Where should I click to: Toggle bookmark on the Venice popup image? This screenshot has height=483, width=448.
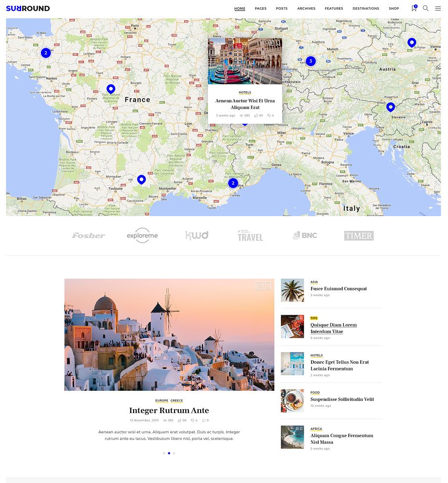(278, 43)
